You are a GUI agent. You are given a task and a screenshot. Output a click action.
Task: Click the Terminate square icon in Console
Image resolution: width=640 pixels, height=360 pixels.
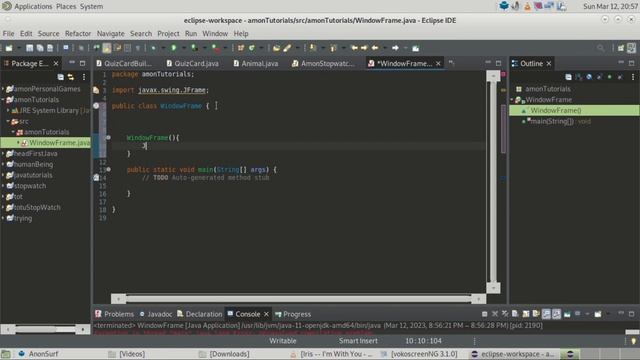click(484, 314)
